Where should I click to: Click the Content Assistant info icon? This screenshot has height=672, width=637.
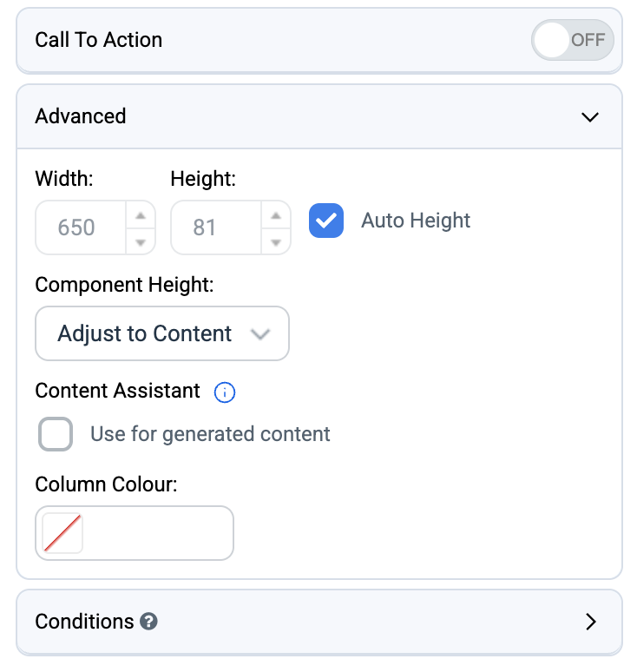225,392
